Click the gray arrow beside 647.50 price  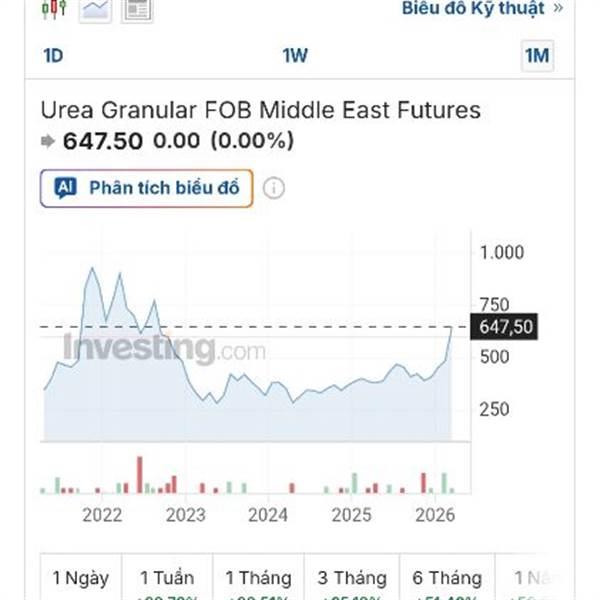click(48, 141)
